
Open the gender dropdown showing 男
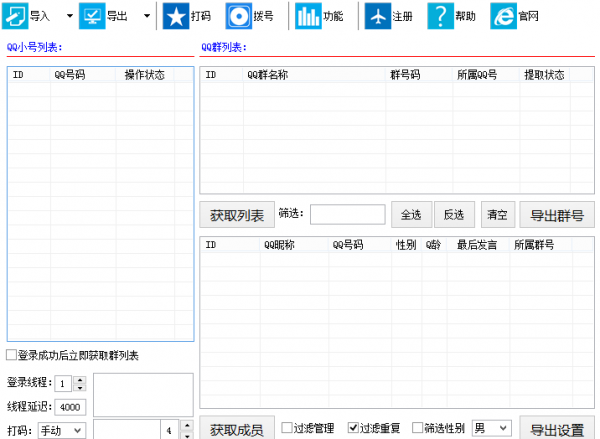point(492,428)
